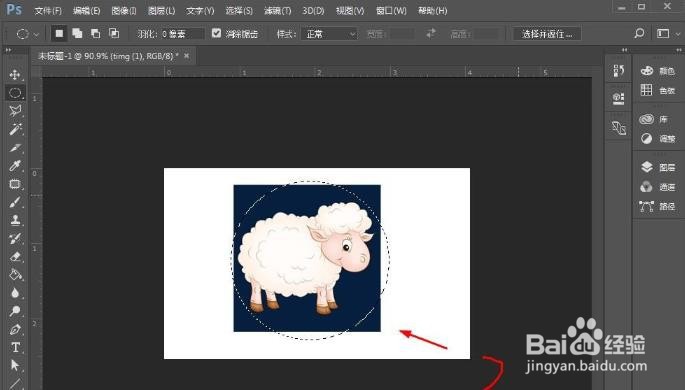Select the Elliptical Marquee tool in toolbox
Image resolution: width=685 pixels, height=390 pixels.
[x=15, y=93]
